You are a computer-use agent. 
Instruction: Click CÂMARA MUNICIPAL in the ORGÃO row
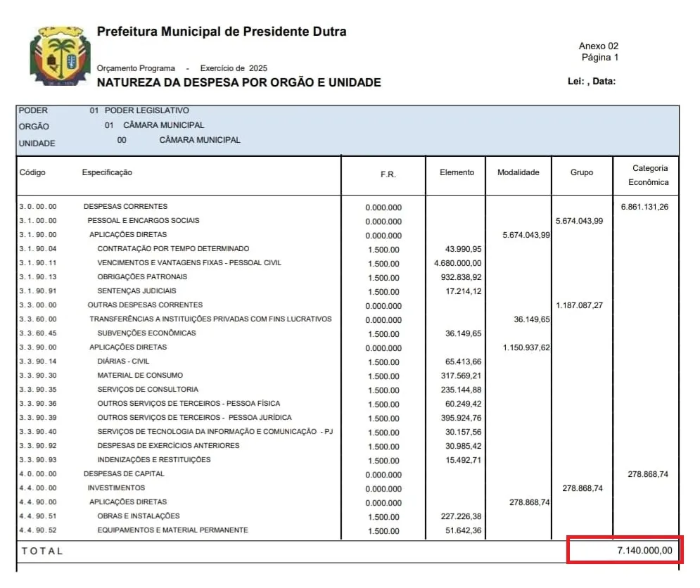point(163,125)
